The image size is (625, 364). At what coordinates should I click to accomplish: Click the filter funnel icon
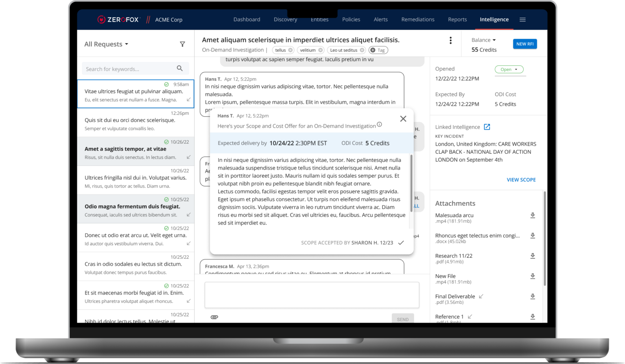182,44
